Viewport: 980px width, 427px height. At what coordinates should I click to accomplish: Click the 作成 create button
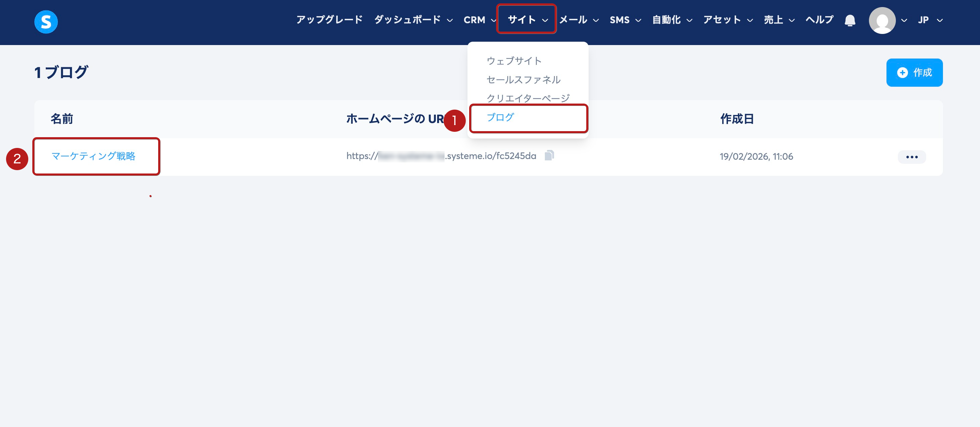914,72
